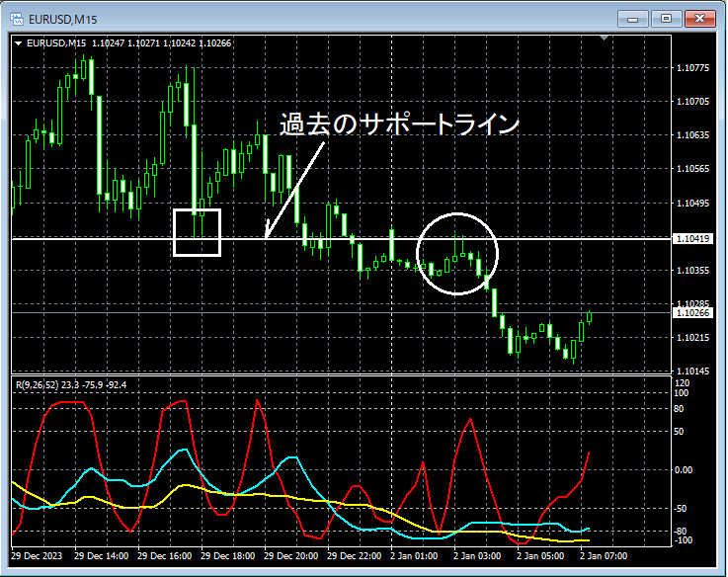Click the 2 Jan 05:00 time label
Screen dimensions: 728x577
[x=540, y=555]
